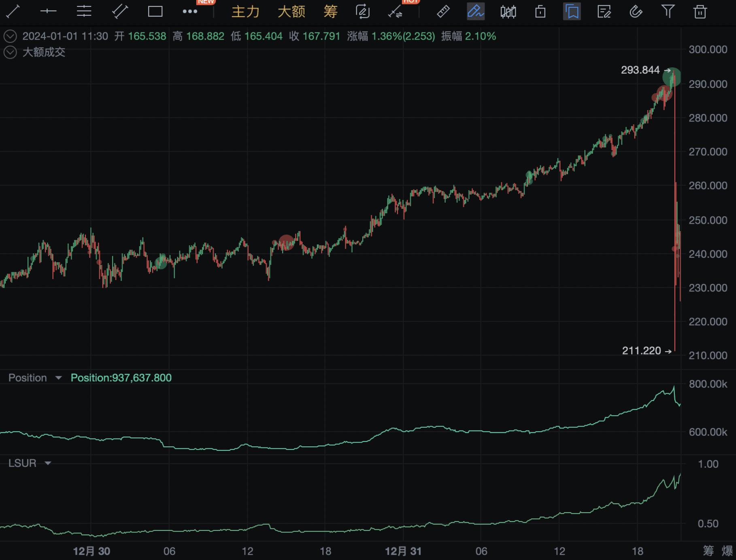Screen dimensions: 736x560
Task: Toggle the highlighted pen drawing mode
Action: click(476, 11)
